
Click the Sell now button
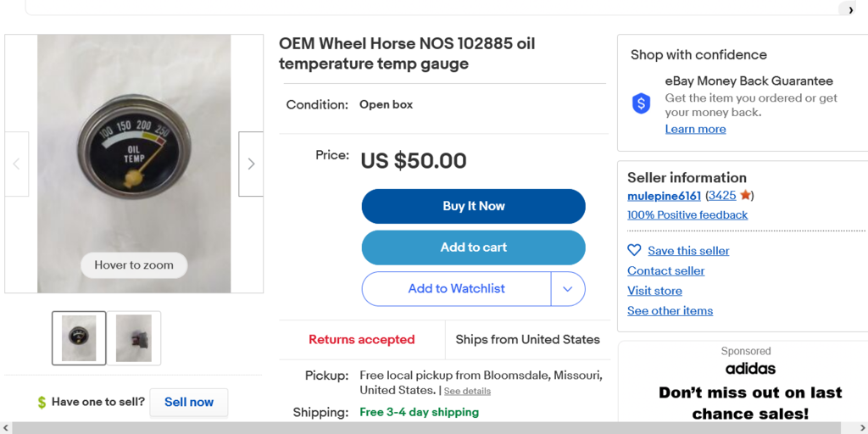[x=188, y=403]
